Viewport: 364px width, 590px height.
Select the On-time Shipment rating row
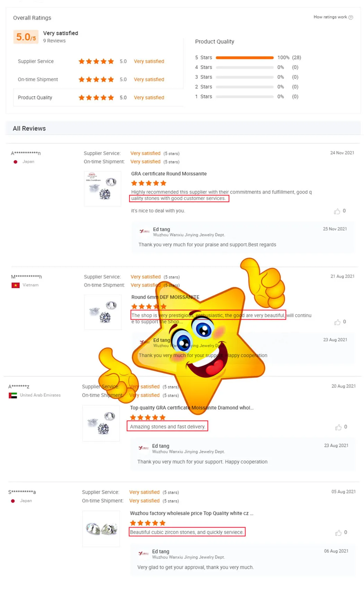point(98,79)
